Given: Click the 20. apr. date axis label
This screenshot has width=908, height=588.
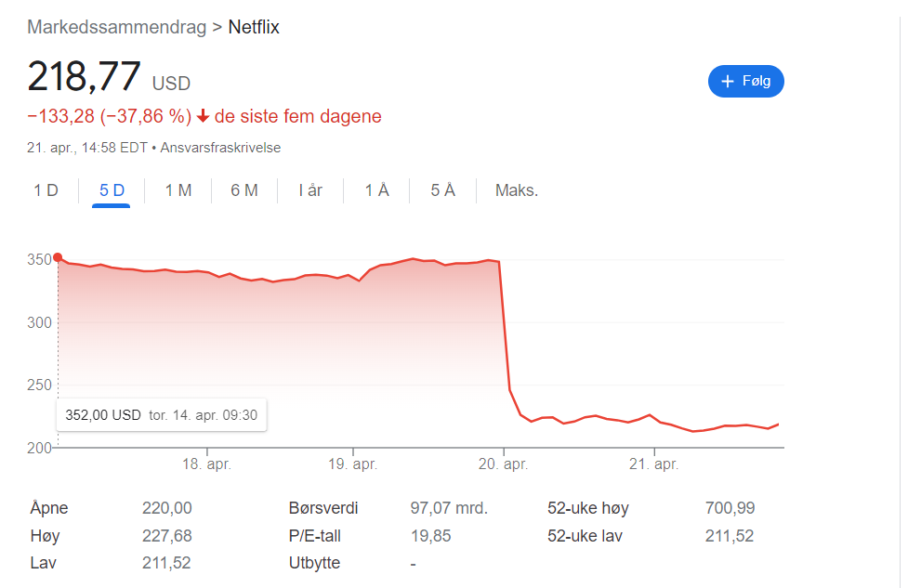Looking at the screenshot, I should tap(503, 464).
